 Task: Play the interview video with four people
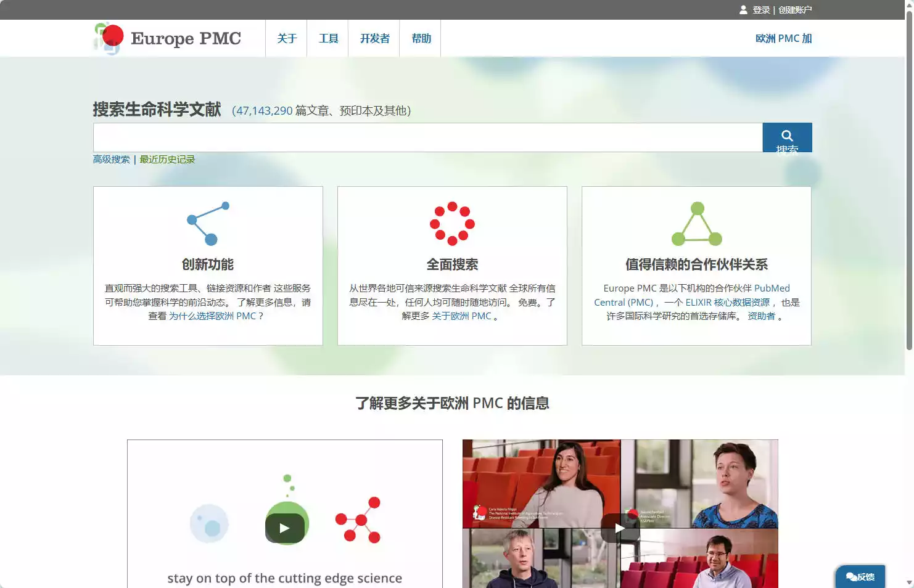point(620,528)
